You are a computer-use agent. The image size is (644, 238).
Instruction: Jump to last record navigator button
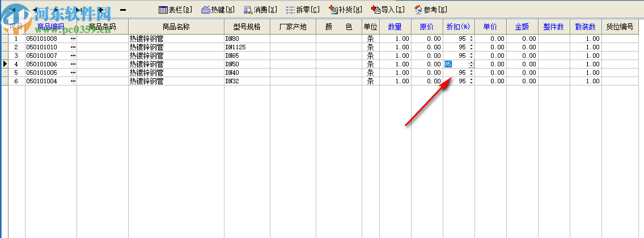tap(78, 10)
